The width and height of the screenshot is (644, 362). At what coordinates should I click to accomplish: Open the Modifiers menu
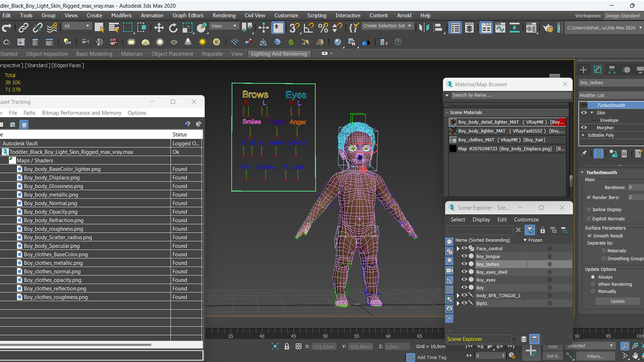click(121, 15)
